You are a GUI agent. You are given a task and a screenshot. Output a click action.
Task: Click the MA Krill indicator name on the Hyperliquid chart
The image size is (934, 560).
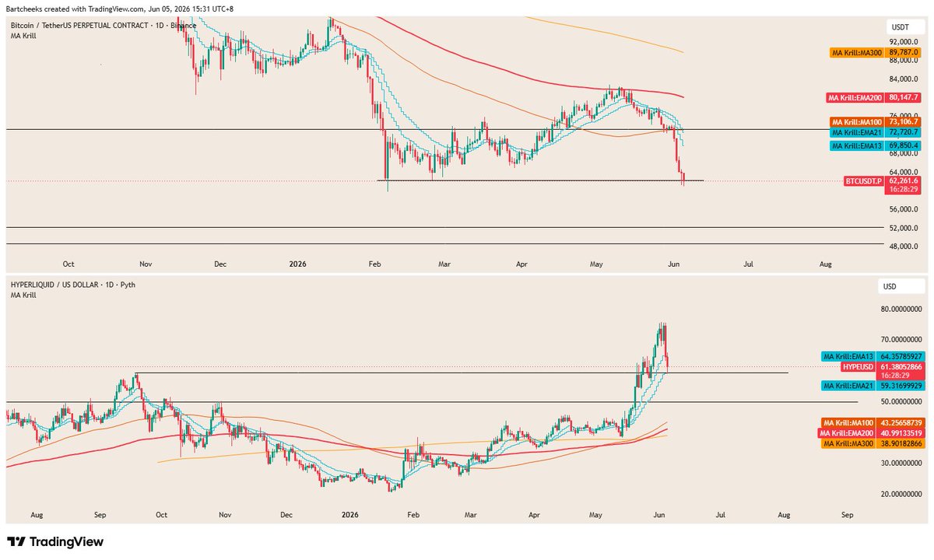point(23,296)
